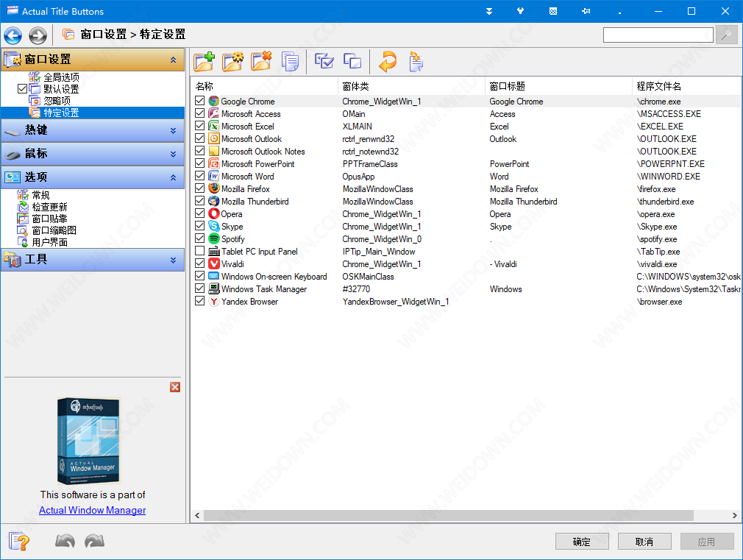Click the redo arrow at the bottom
The image size is (743, 560).
[94, 541]
